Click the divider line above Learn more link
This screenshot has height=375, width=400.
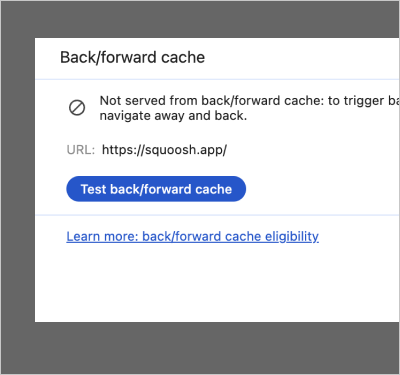point(217,215)
